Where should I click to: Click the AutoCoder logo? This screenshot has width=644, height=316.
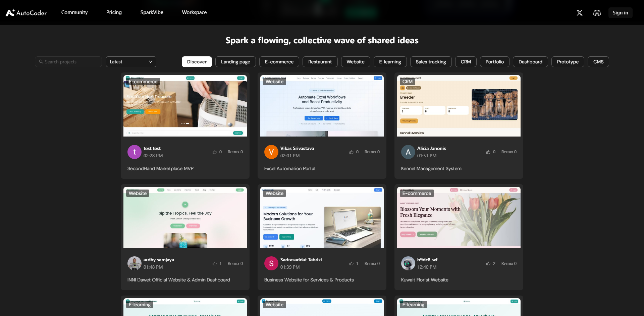[x=26, y=13]
